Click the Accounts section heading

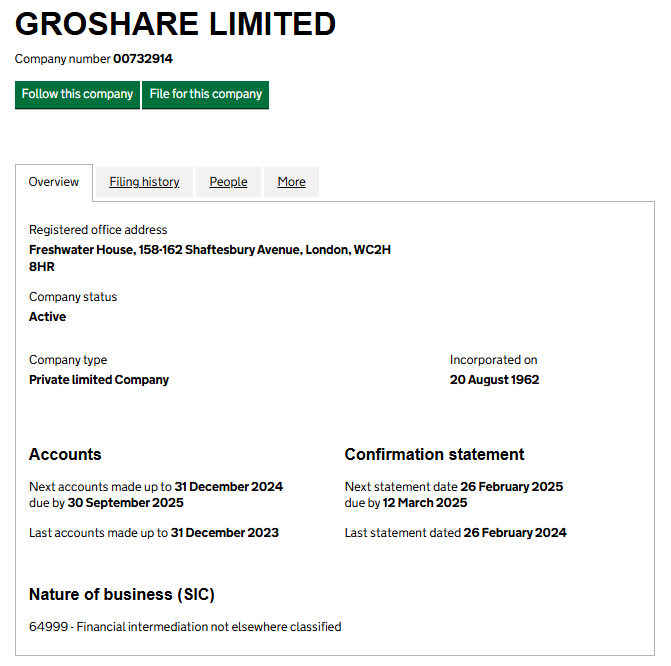tap(65, 454)
